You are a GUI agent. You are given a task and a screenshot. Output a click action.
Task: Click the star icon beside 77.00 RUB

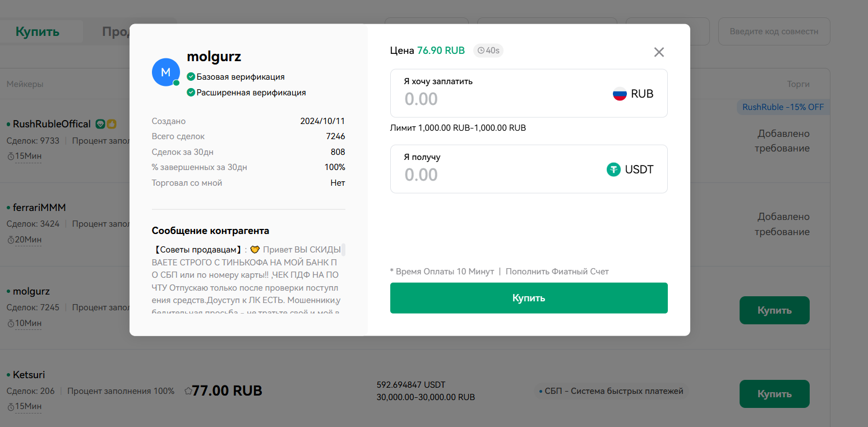188,391
